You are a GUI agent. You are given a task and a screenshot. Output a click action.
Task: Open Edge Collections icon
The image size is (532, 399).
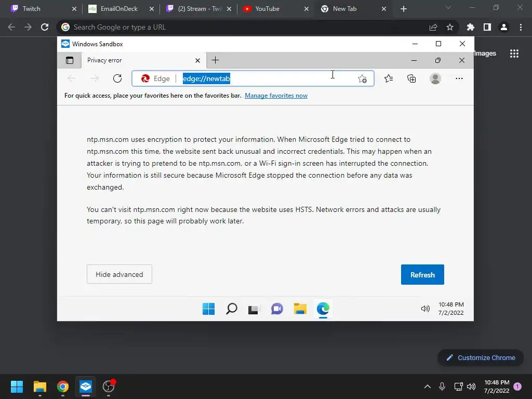[411, 79]
